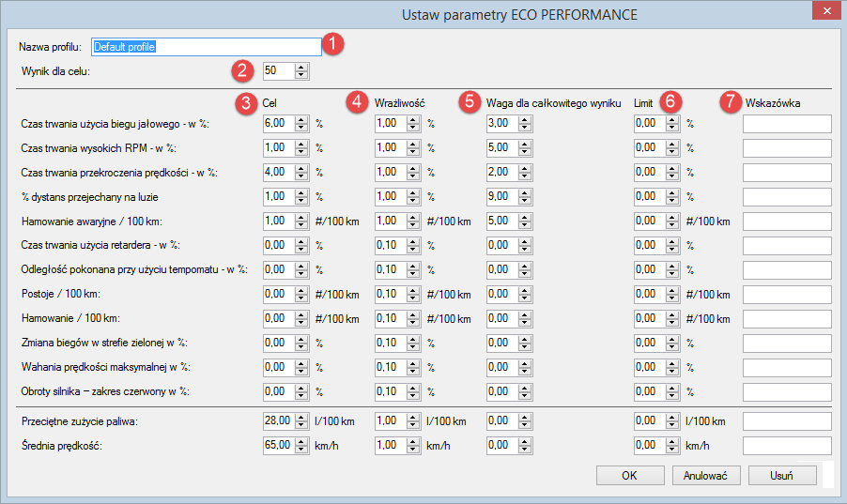Select the Cel field for Średnia prędkość

click(x=277, y=445)
